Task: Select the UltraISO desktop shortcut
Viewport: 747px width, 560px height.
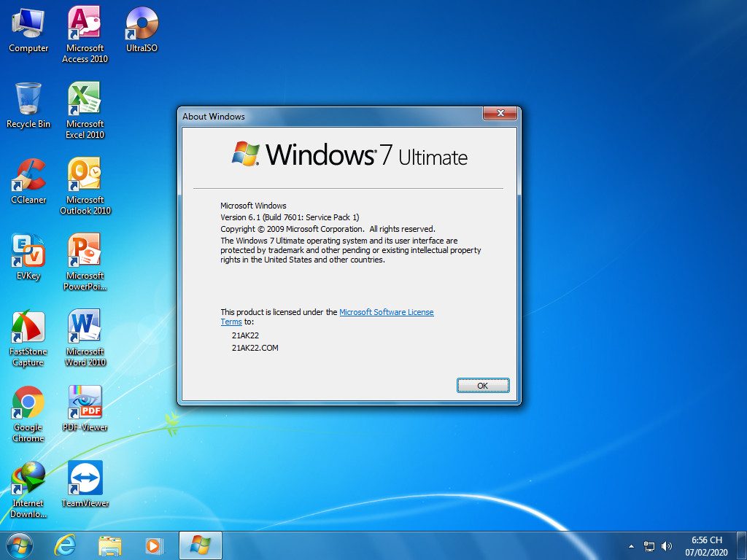Action: tap(142, 29)
